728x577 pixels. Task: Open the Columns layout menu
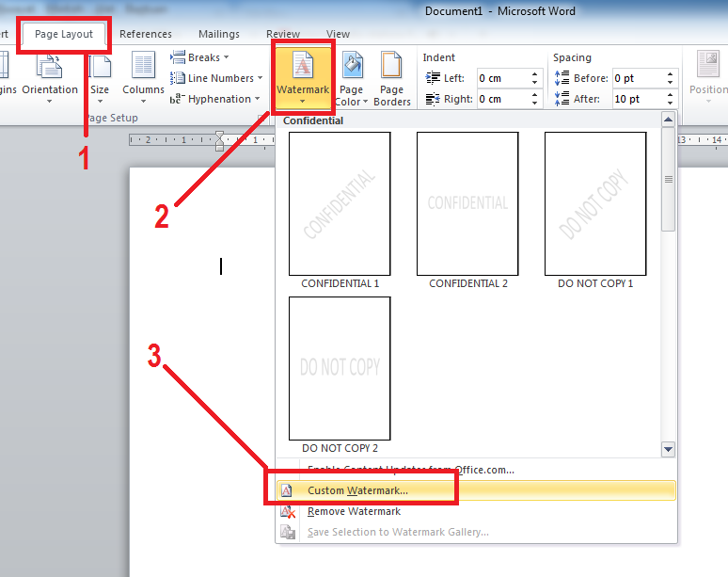pos(143,78)
